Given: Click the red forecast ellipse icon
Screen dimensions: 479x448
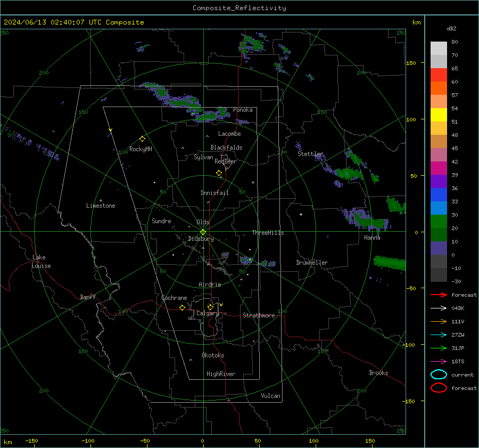Looking at the screenshot, I should 439,387.
